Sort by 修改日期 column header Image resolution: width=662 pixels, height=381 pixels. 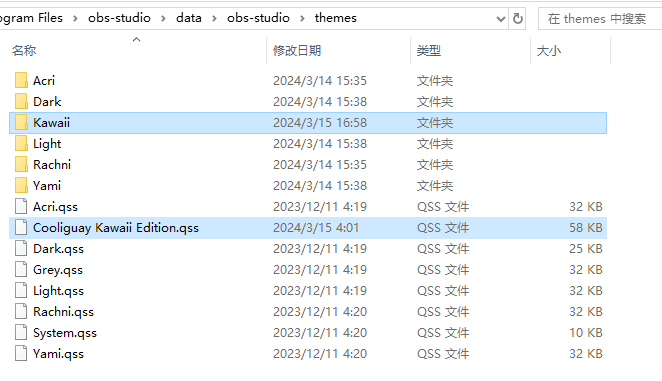[x=297, y=51]
